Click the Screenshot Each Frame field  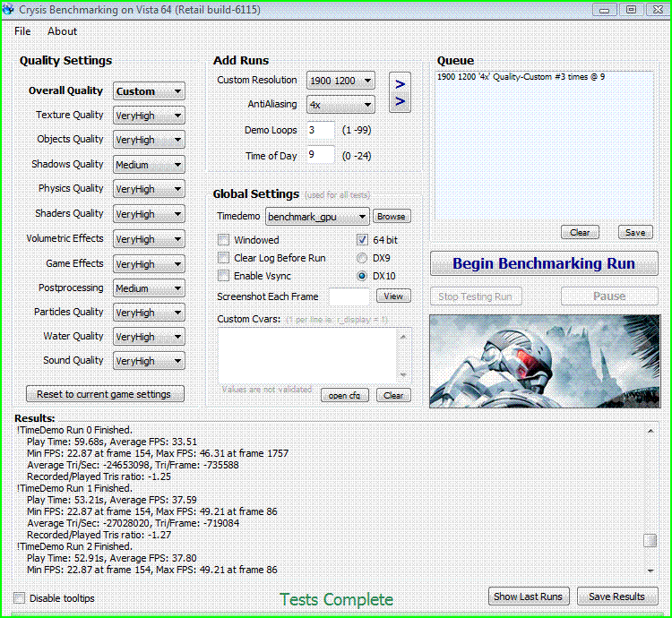point(349,296)
